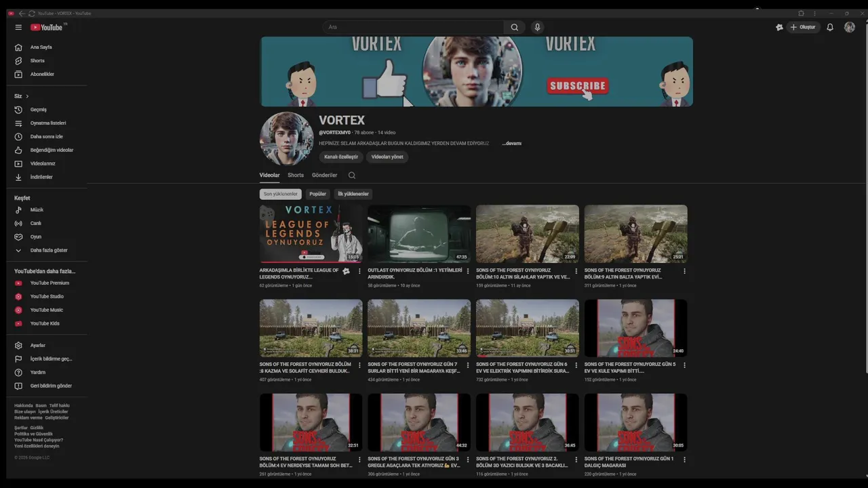Select the Videolar channel tab

click(269, 176)
